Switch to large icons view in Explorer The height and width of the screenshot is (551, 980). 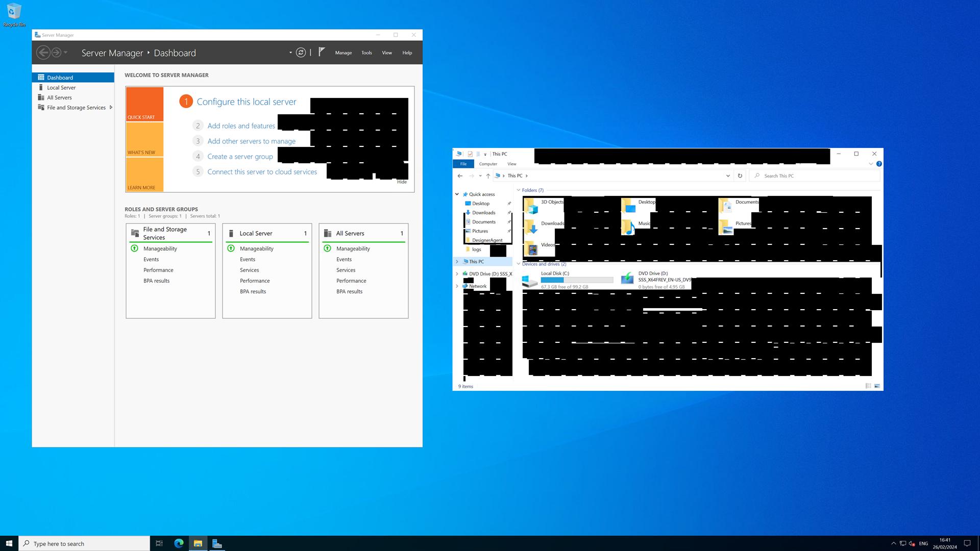pos(877,386)
